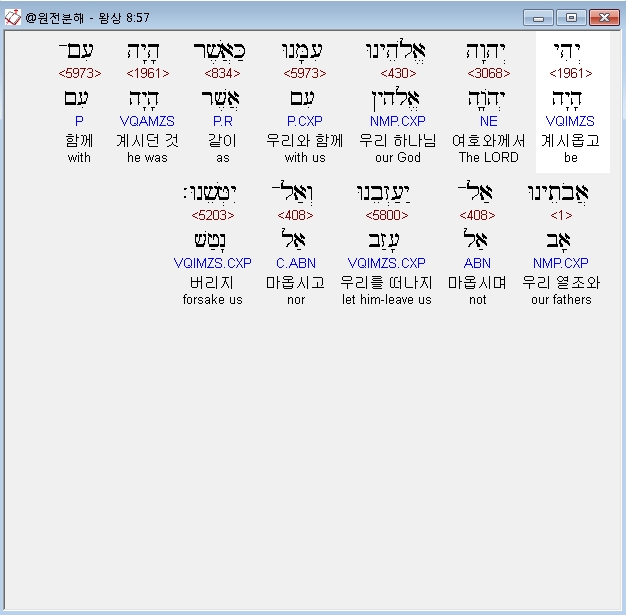This screenshot has width=626, height=615.
Task: Click parsing code VQIMZS.CXP above 우리를 떠나지
Action: coord(386,263)
